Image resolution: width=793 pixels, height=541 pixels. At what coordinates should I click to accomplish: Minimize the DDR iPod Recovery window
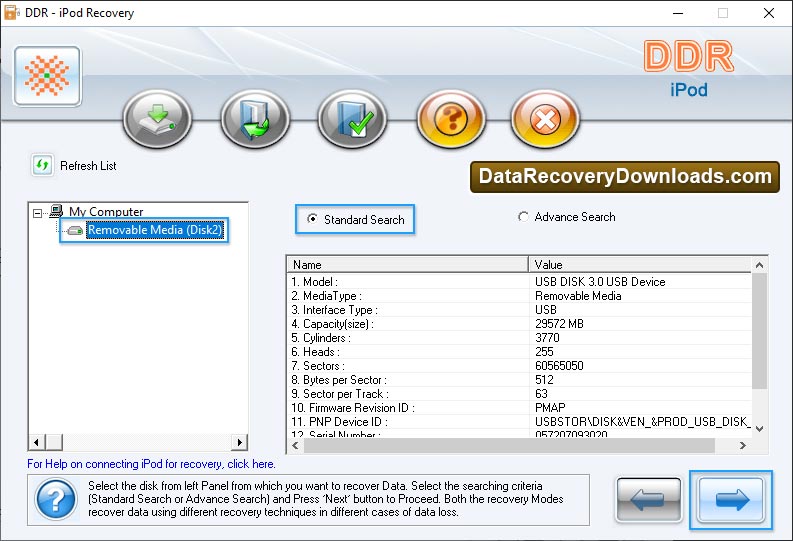[x=678, y=13]
